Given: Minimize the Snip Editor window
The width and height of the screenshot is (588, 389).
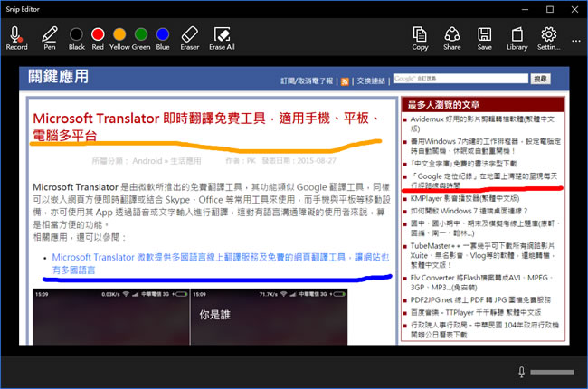Looking at the screenshot, I should pos(525,9).
